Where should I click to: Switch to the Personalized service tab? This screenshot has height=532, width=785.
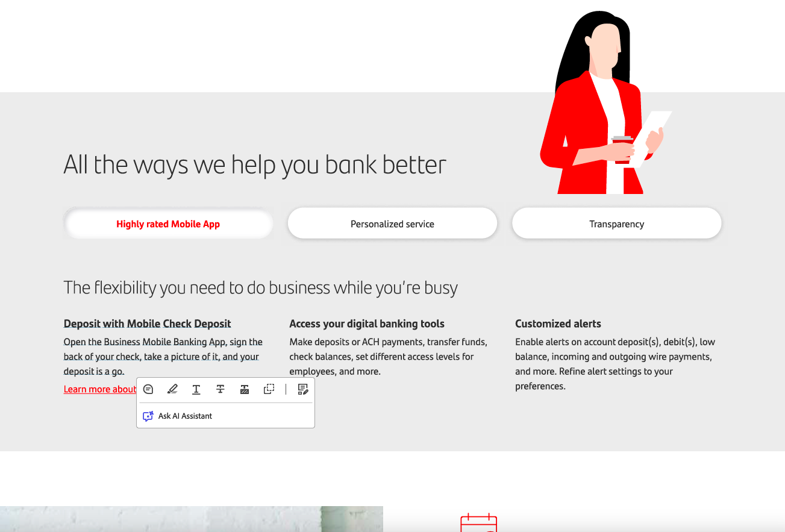[x=393, y=224]
